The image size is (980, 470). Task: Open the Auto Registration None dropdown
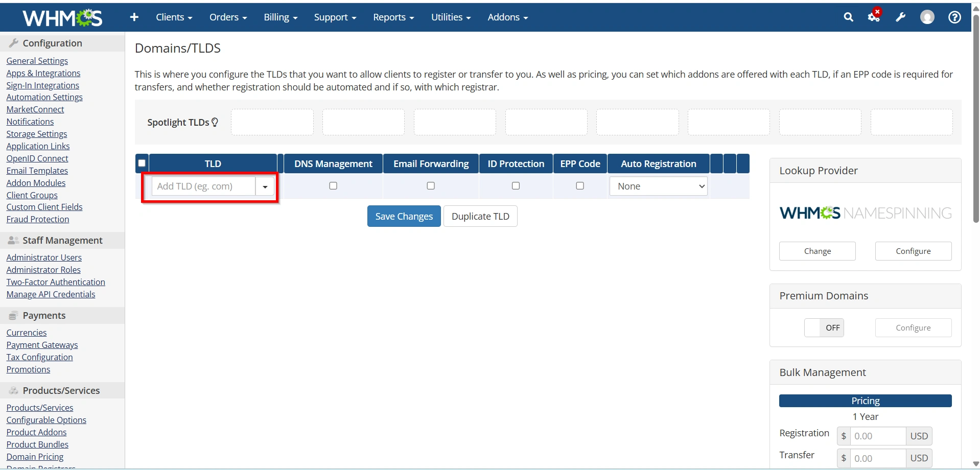point(659,186)
